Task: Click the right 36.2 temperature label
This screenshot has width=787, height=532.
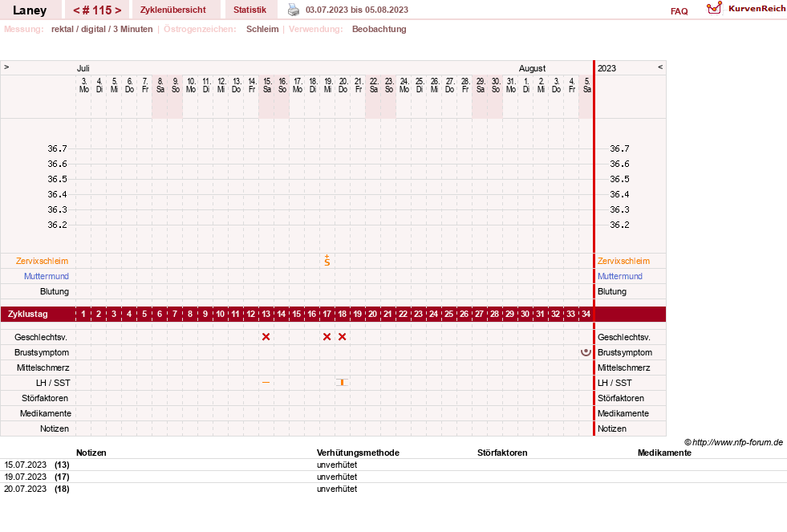Action: tap(619, 225)
